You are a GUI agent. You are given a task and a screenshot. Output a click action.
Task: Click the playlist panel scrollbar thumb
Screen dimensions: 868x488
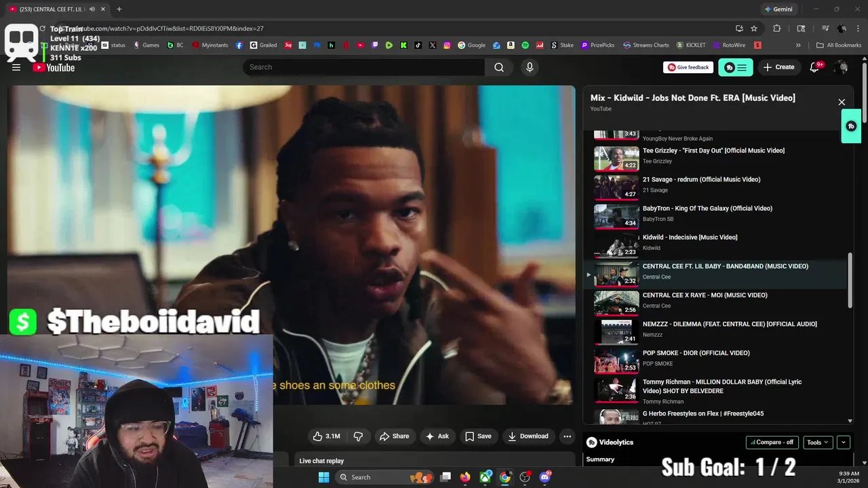click(x=850, y=281)
